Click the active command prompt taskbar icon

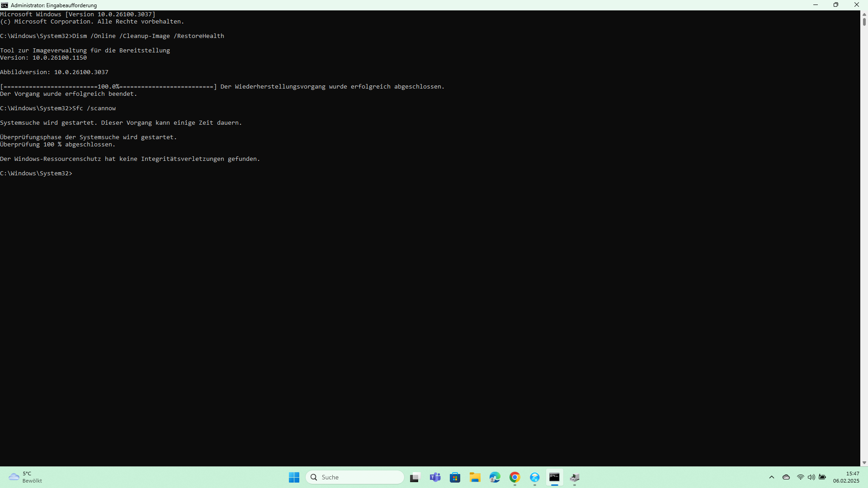click(554, 477)
